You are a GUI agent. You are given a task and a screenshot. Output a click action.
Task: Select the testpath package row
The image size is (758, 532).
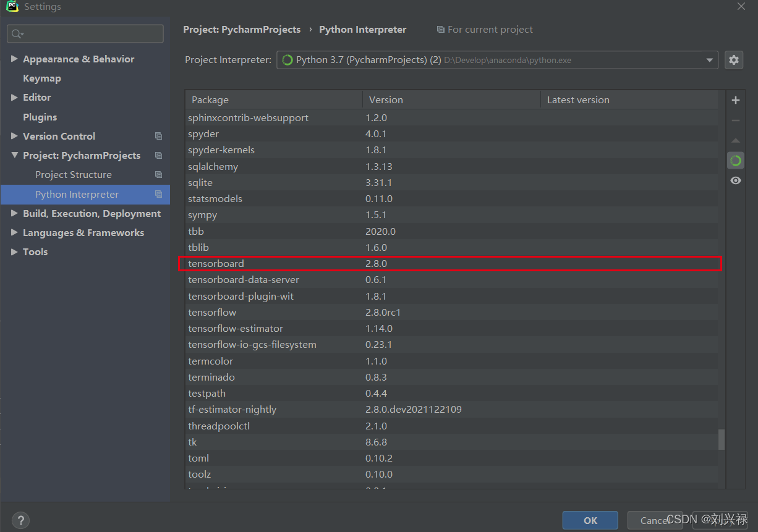pyautogui.click(x=451, y=393)
